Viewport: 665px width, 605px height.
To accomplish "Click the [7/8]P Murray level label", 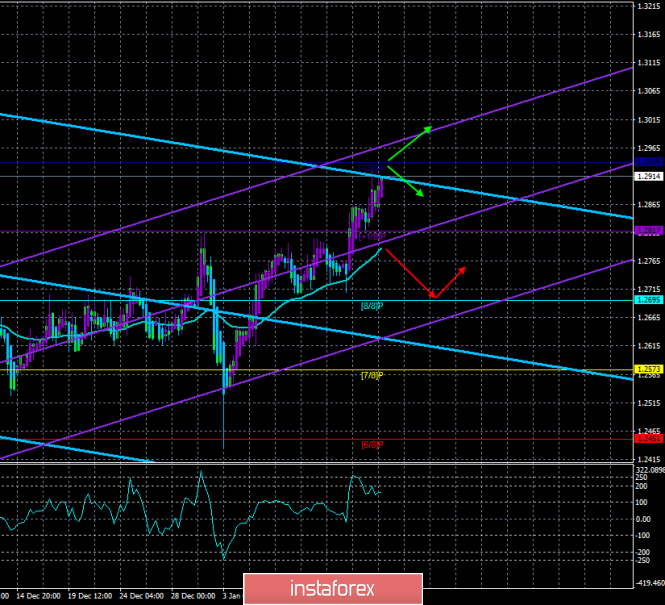I will [x=372, y=376].
